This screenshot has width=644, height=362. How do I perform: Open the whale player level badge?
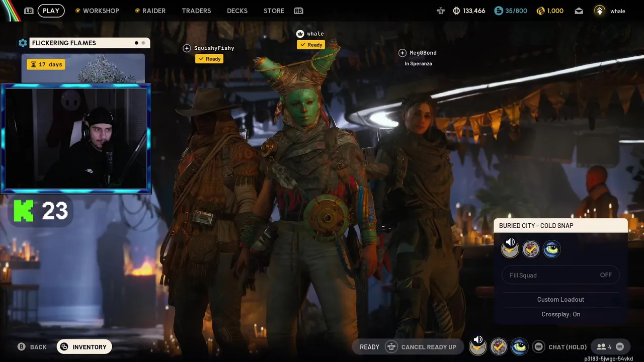pyautogui.click(x=600, y=11)
